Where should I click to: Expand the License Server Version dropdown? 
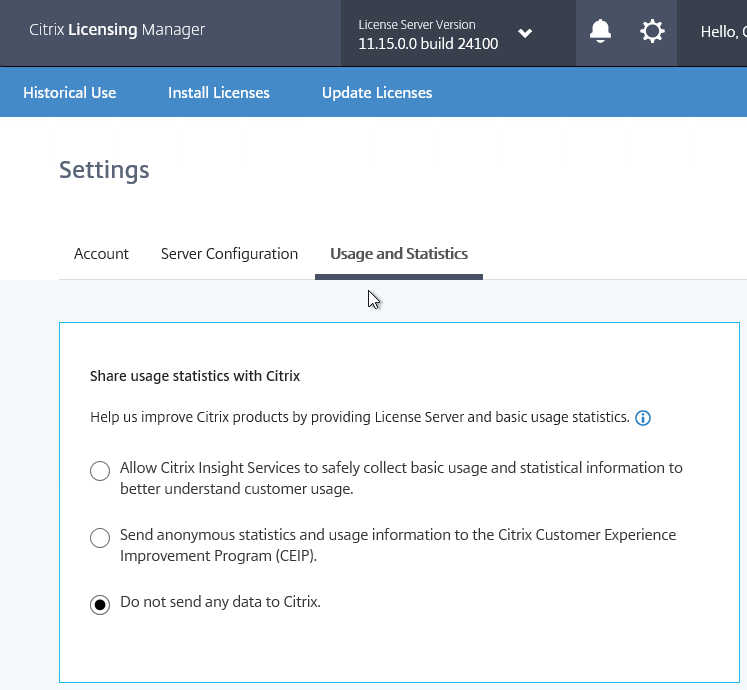pyautogui.click(x=525, y=33)
